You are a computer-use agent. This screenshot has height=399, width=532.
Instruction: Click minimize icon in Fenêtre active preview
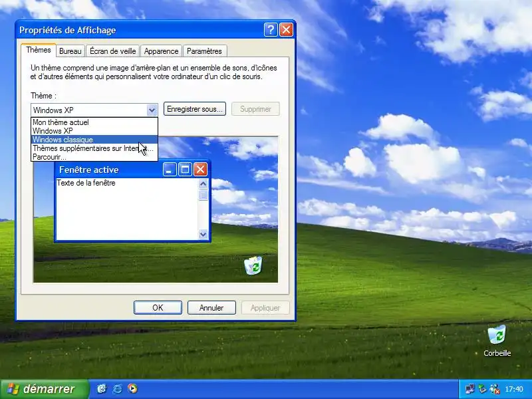coord(170,170)
